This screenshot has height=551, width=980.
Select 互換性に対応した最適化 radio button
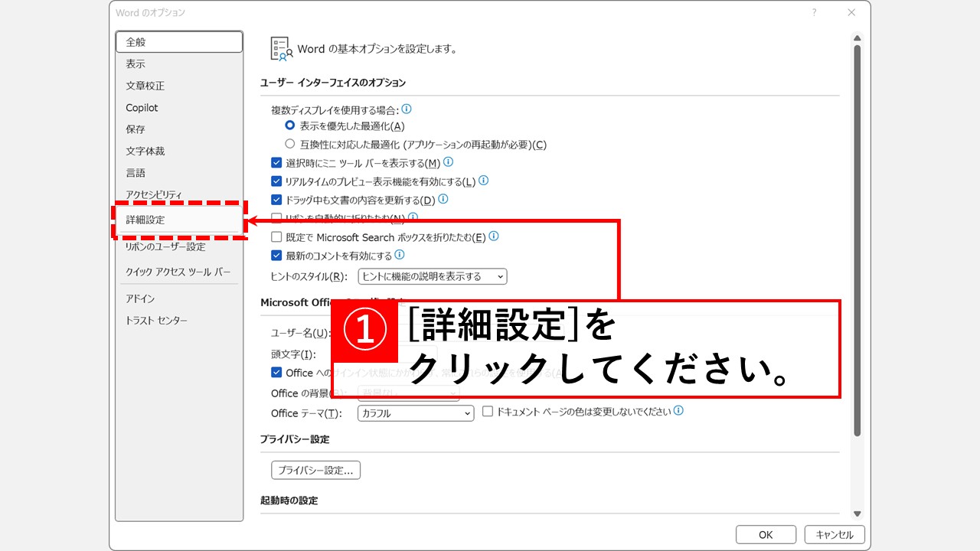click(290, 144)
